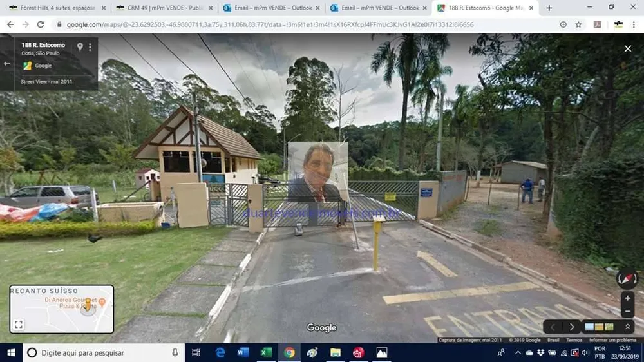644x362 pixels.
Task: Switch to the CRM 49 mPm VENDE tab
Action: (x=164, y=8)
